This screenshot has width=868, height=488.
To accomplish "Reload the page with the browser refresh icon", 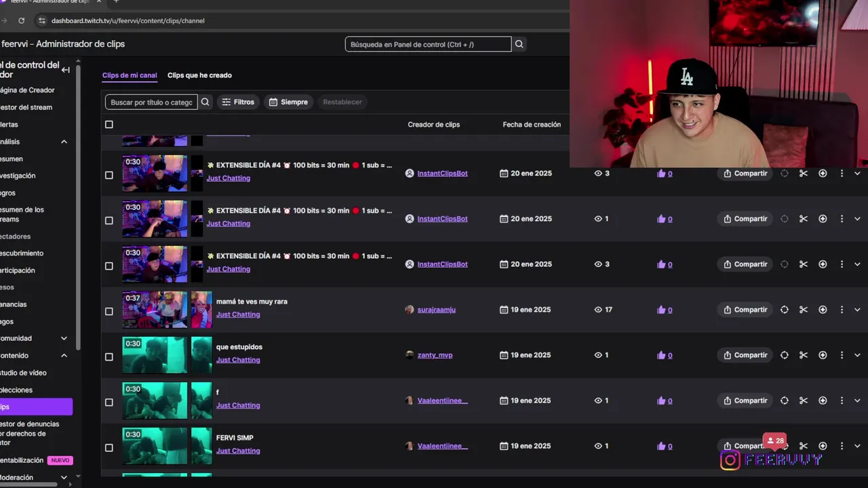I will click(x=22, y=20).
